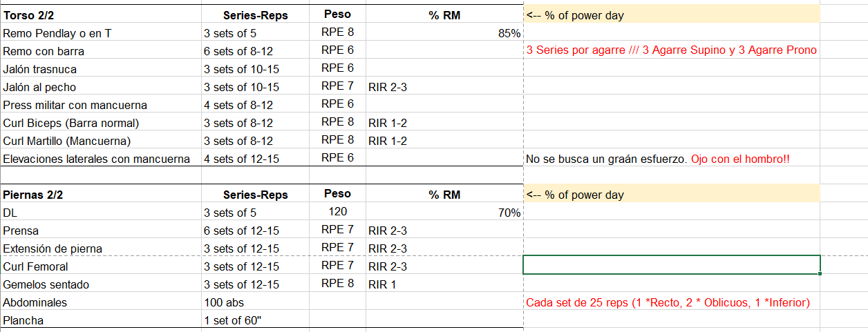Click the fill handle of the selected cell
This screenshot has width=868, height=332.
(x=820, y=274)
